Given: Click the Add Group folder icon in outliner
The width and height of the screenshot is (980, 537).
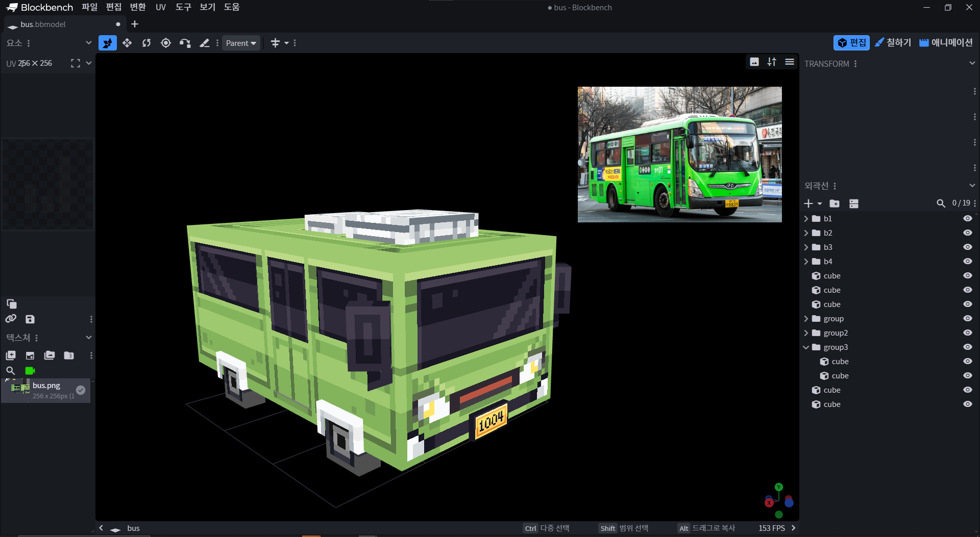Looking at the screenshot, I should click(x=835, y=203).
